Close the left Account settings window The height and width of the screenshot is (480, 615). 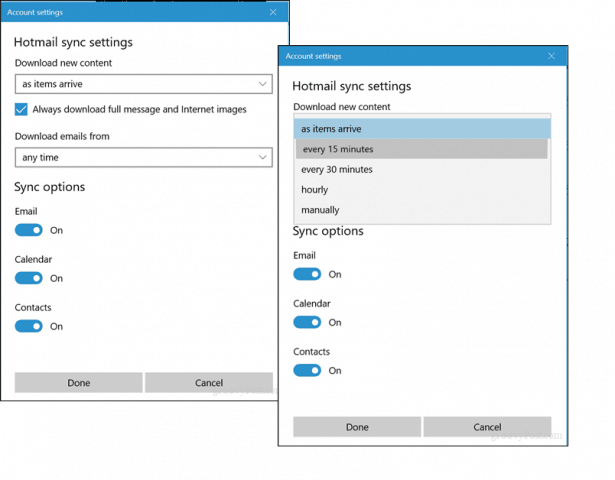click(273, 12)
